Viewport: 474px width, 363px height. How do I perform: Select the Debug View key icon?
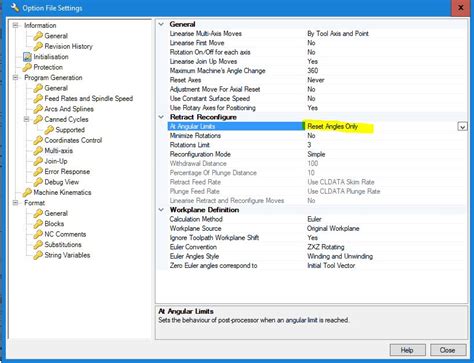tap(38, 182)
